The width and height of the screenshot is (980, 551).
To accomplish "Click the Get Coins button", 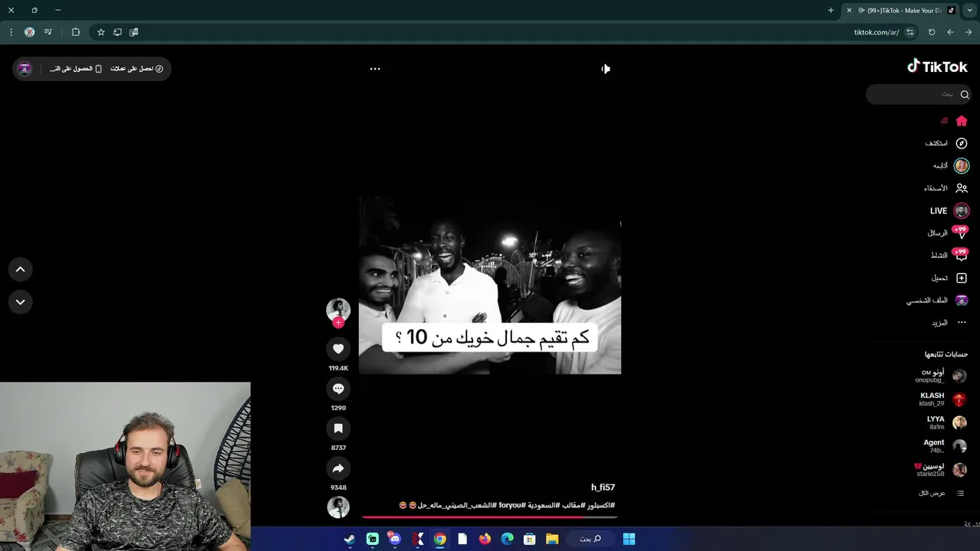I will pyautogui.click(x=136, y=69).
